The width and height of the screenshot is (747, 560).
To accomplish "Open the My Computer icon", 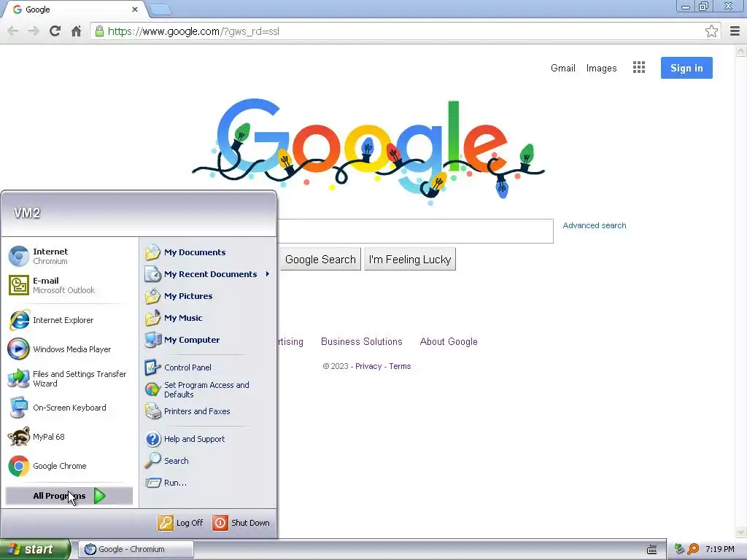I will [x=152, y=340].
